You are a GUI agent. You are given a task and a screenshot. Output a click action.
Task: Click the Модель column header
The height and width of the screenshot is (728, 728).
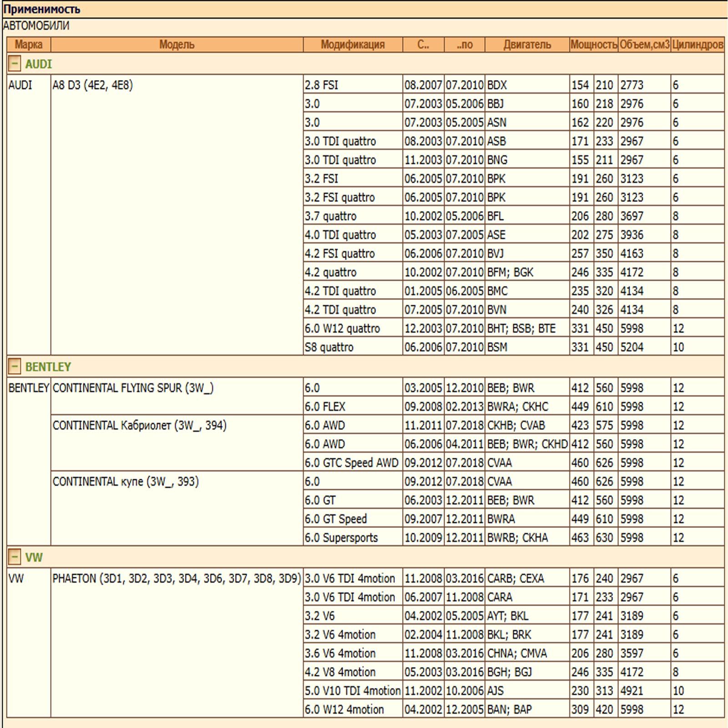tap(177, 45)
